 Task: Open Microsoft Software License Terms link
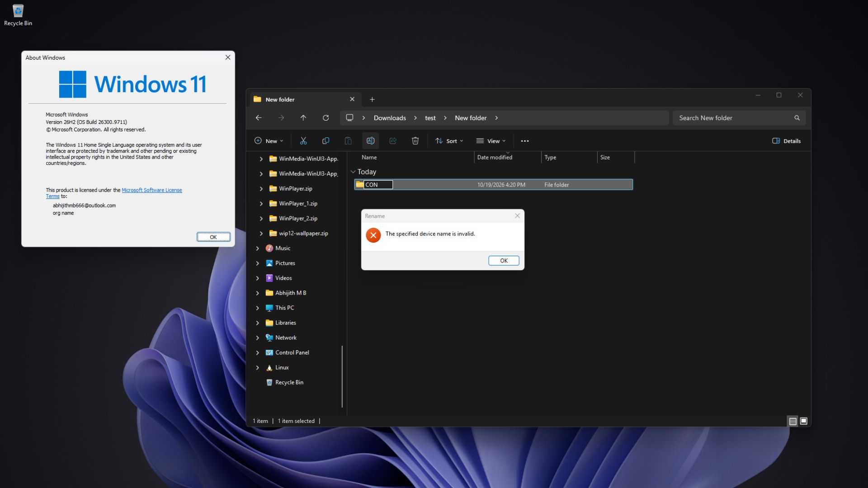pos(152,190)
